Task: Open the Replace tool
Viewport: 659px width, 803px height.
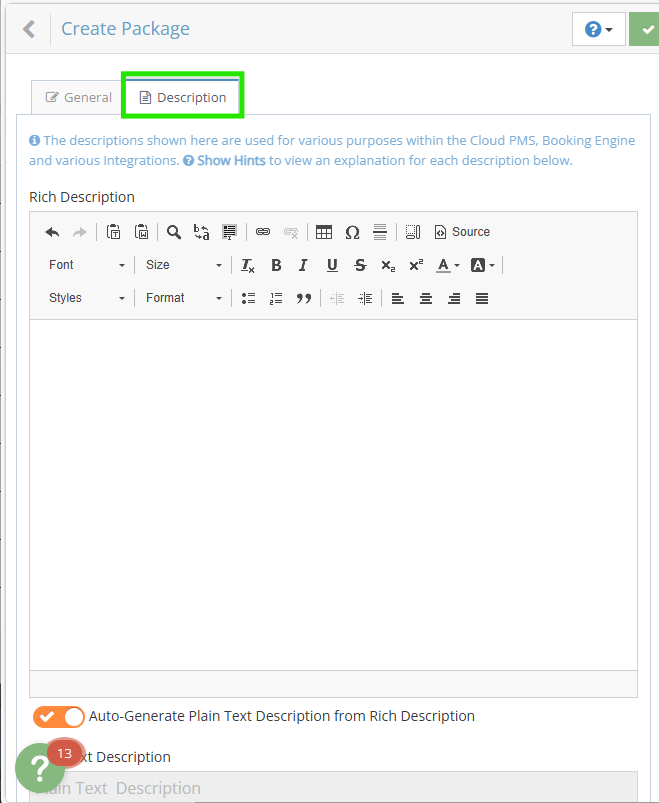Action: coord(201,232)
